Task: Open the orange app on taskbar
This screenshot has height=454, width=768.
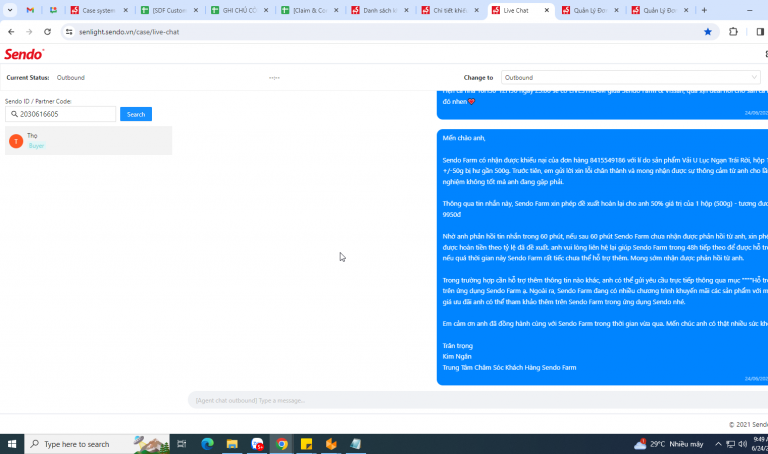Action: (x=331, y=444)
